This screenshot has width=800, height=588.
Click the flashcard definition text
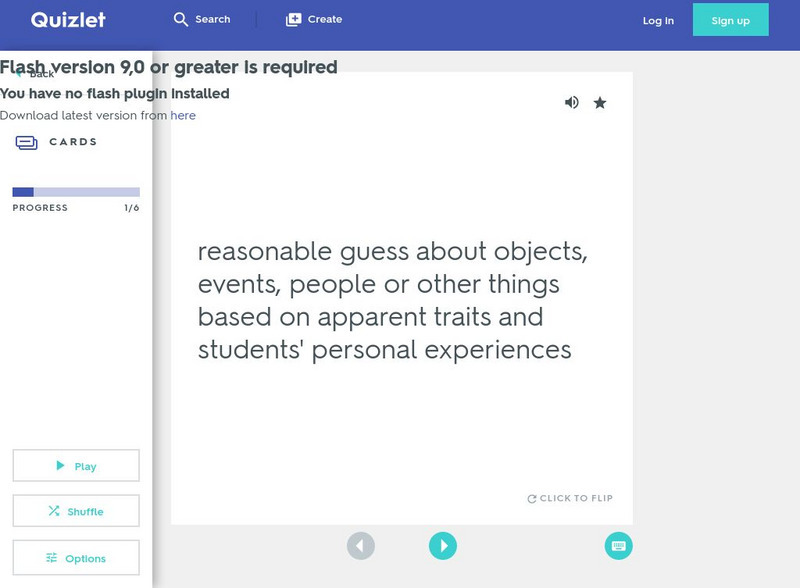pyautogui.click(x=392, y=300)
